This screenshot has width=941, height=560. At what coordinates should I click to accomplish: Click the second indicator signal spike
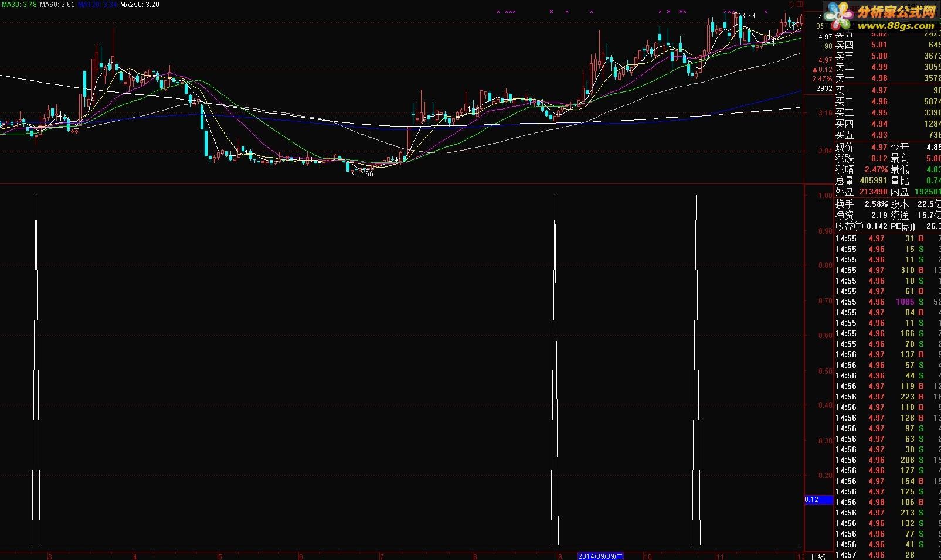point(555,370)
